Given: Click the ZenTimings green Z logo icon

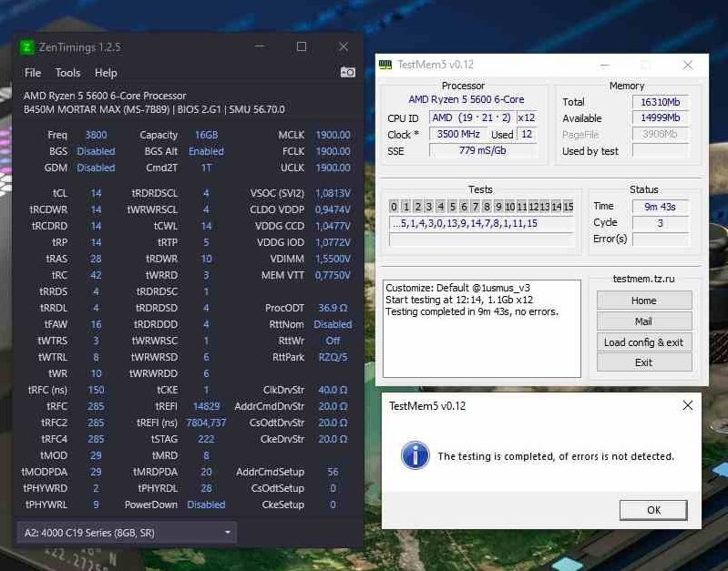Looking at the screenshot, I should click(27, 46).
